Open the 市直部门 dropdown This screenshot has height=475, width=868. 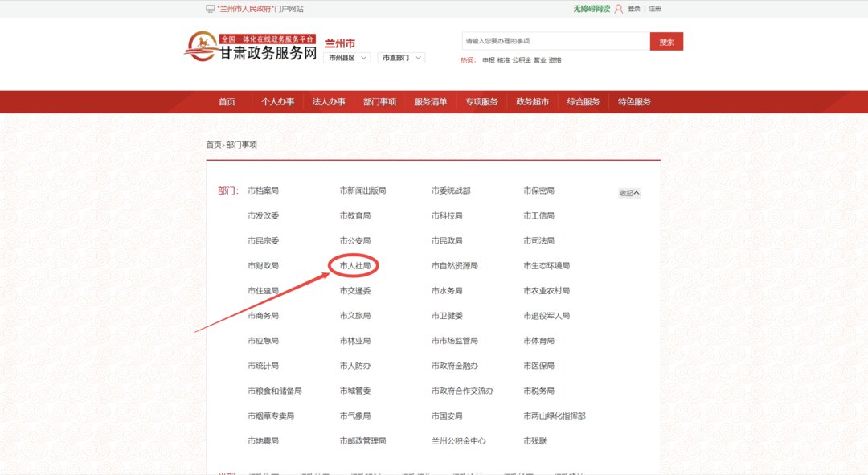coord(401,58)
